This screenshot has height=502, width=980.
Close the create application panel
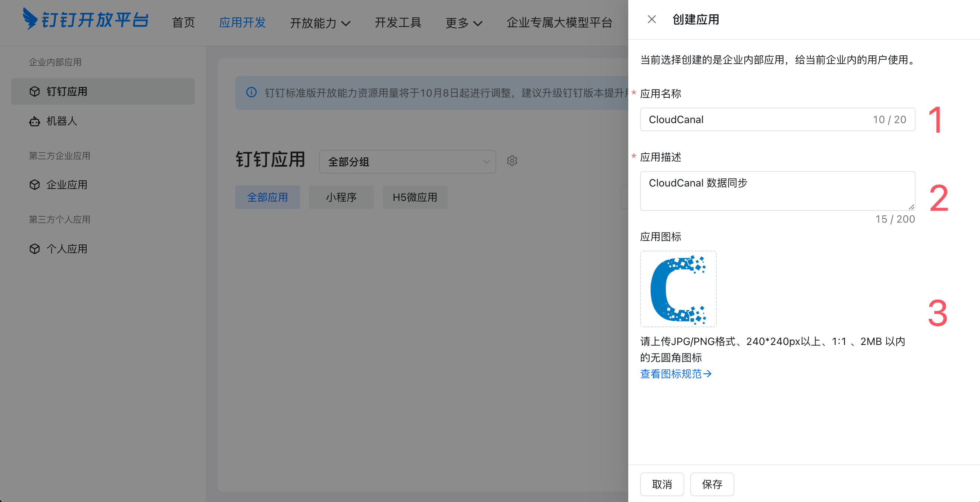(x=651, y=19)
